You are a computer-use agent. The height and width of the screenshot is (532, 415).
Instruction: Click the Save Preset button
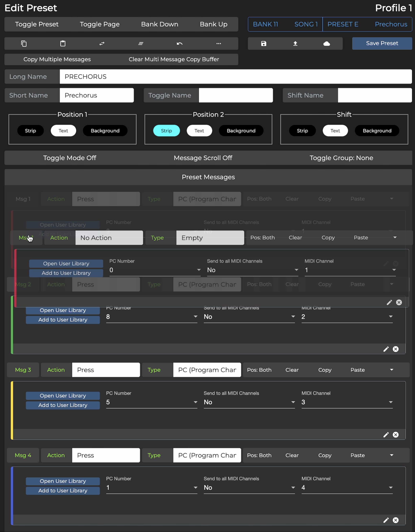click(382, 43)
